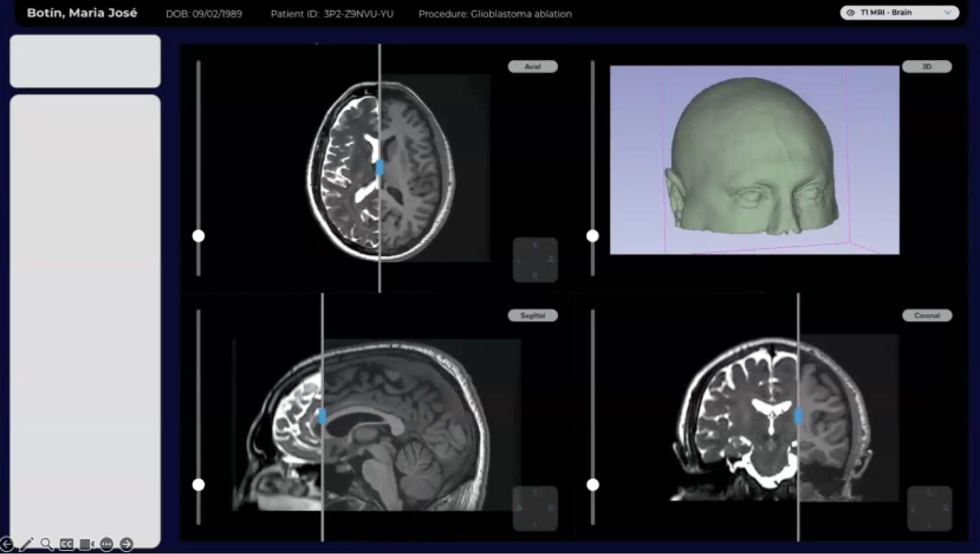980x554 pixels.
Task: Select the pencil annotation tool
Action: (26, 543)
